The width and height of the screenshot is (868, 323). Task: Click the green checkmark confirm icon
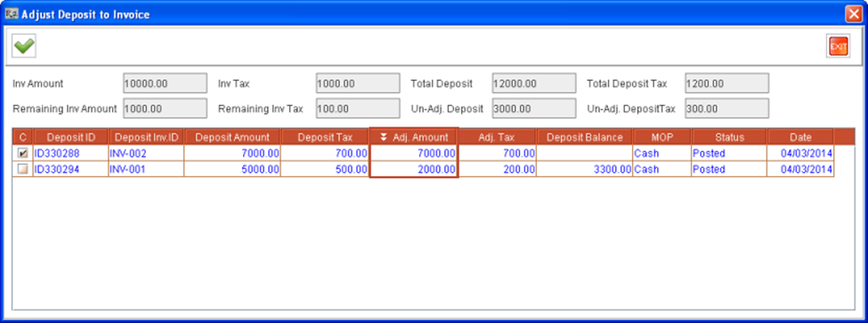point(24,46)
